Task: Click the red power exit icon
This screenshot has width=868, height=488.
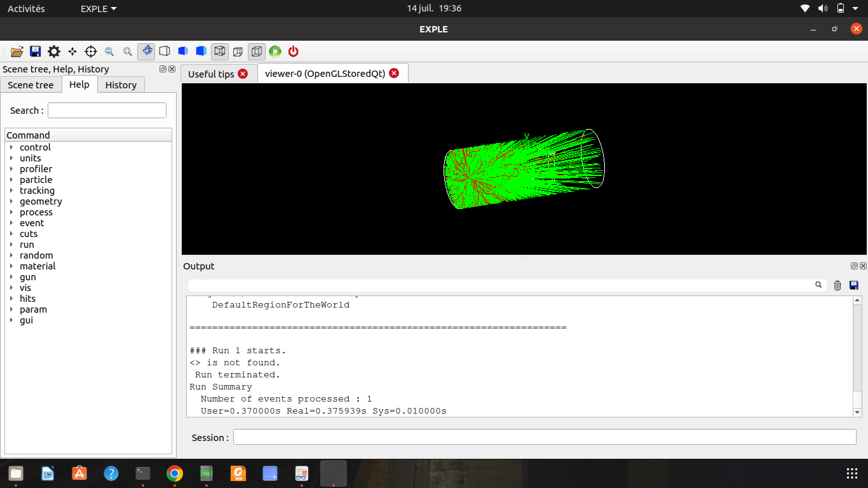Action: pyautogui.click(x=294, y=51)
